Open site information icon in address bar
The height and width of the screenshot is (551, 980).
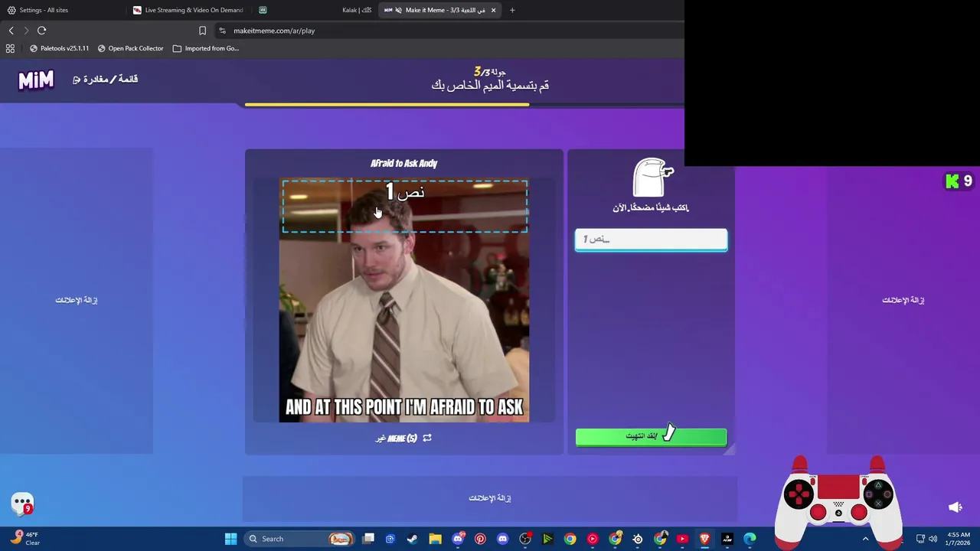click(222, 31)
